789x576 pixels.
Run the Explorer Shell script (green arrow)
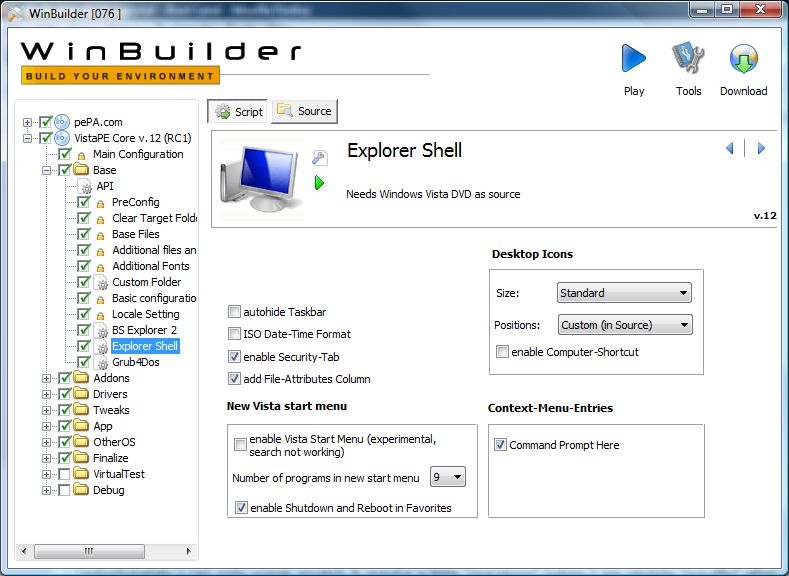click(319, 183)
